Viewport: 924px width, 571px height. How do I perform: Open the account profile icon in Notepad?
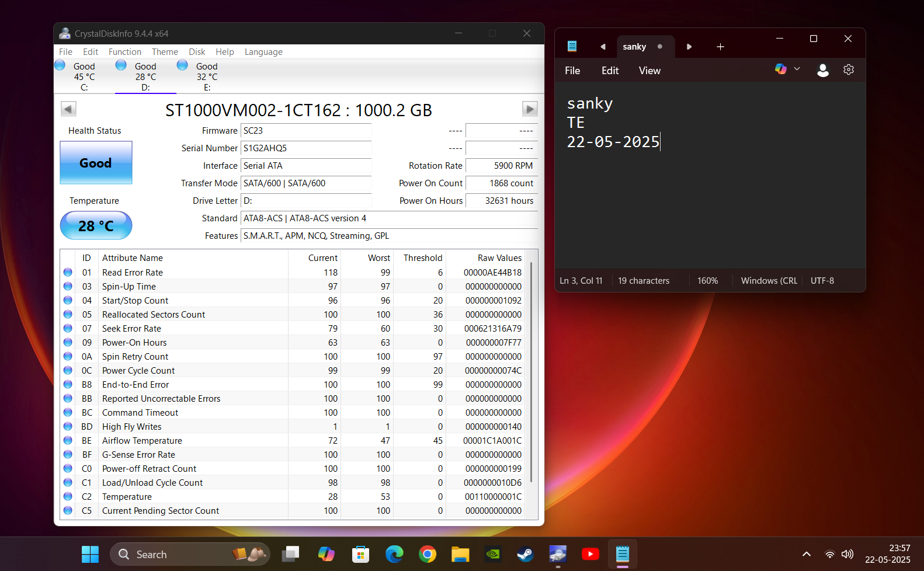822,70
